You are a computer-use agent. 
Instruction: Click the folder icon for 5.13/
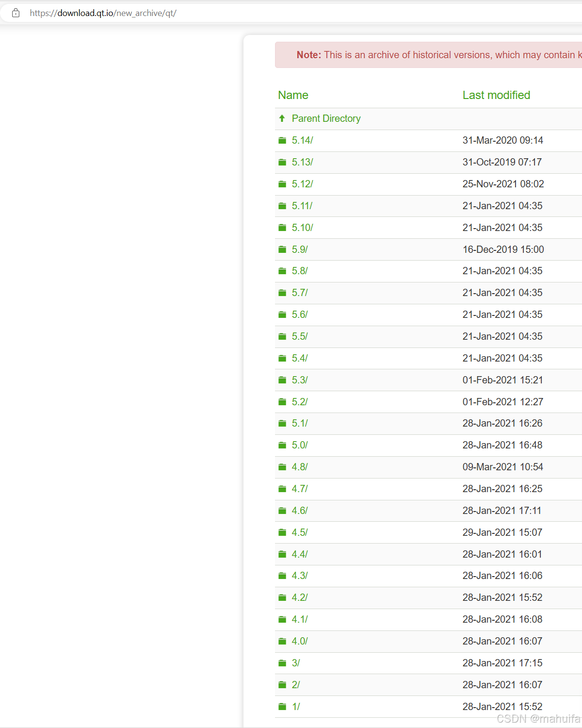[x=282, y=162]
